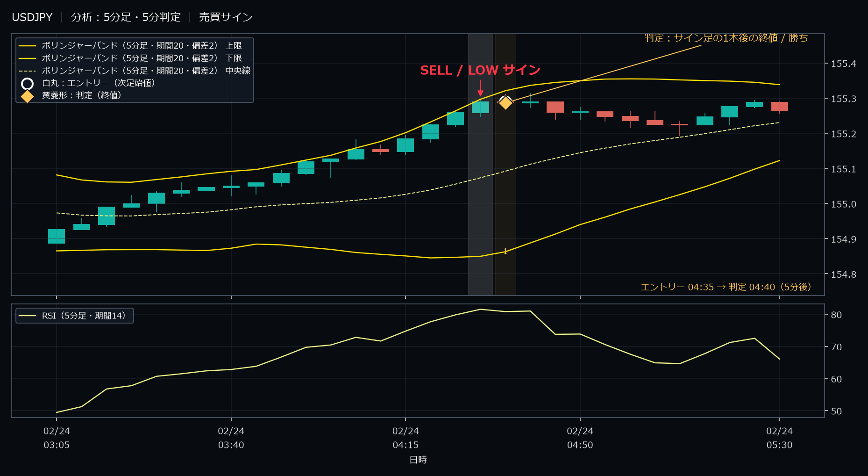The image size is (868, 476).
Task: Click the RSI legend line swatch
Action: tap(28, 316)
